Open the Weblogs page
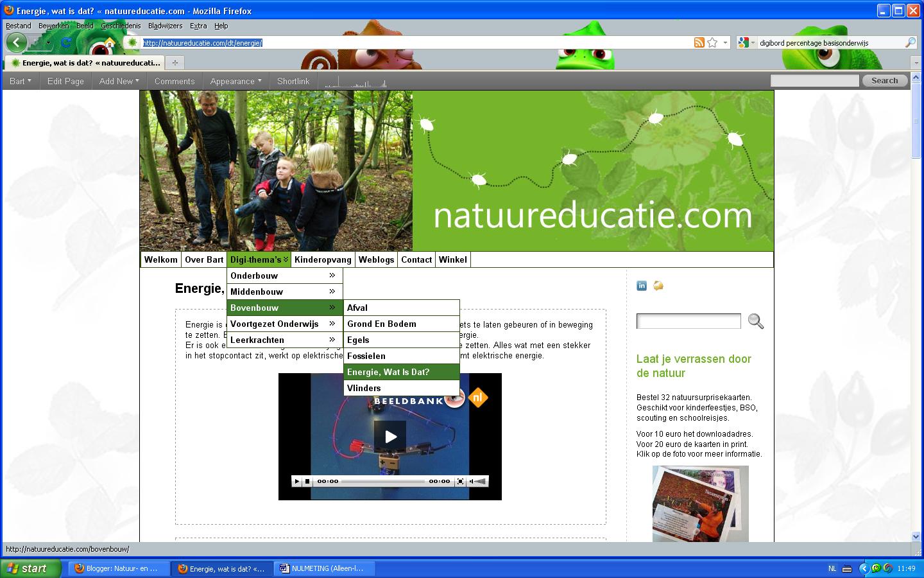Viewport: 924px width, 578px height. [376, 259]
